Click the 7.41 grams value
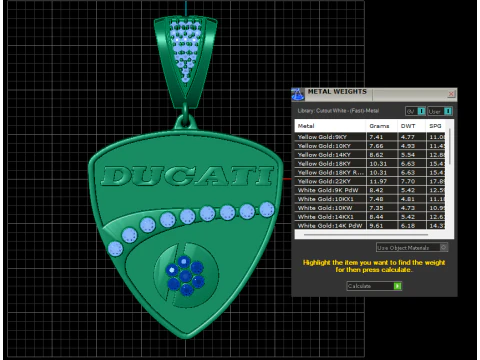 [376, 137]
